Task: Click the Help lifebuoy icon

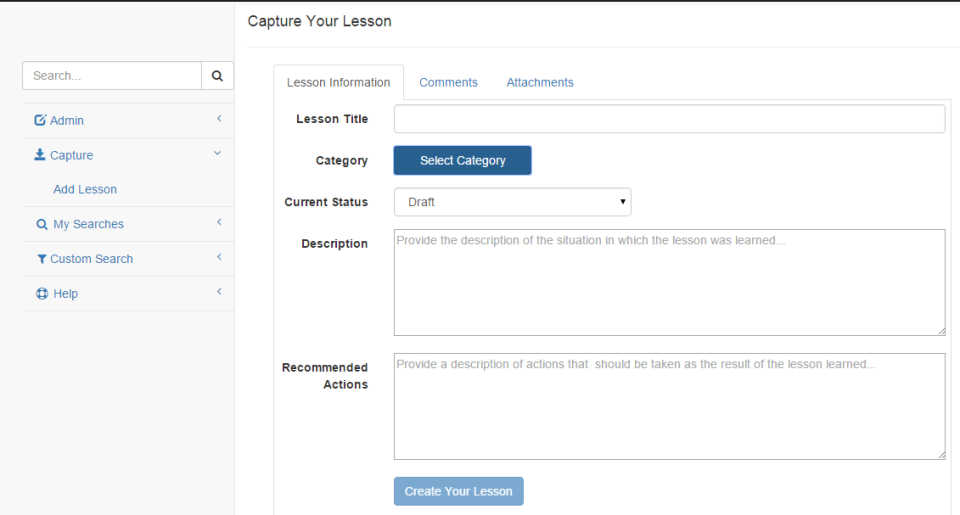Action: click(42, 294)
